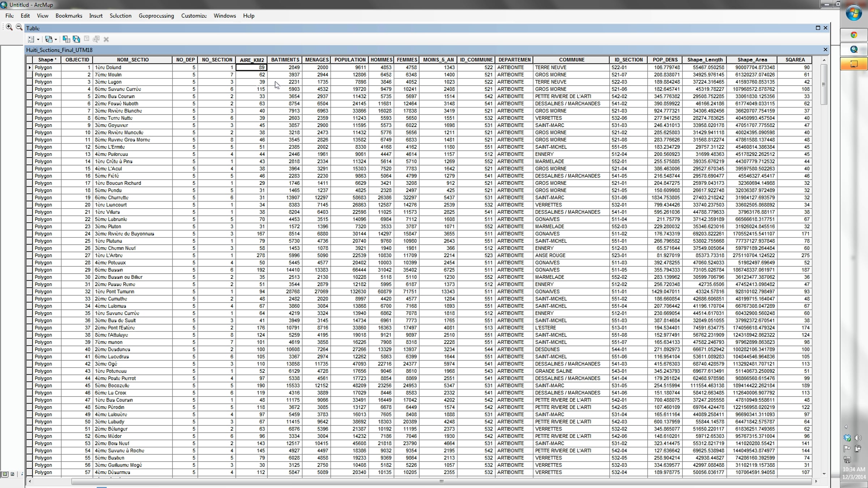Click the volume speaker tray icon
Image resolution: width=868 pixels, height=488 pixels.
pyautogui.click(x=858, y=438)
